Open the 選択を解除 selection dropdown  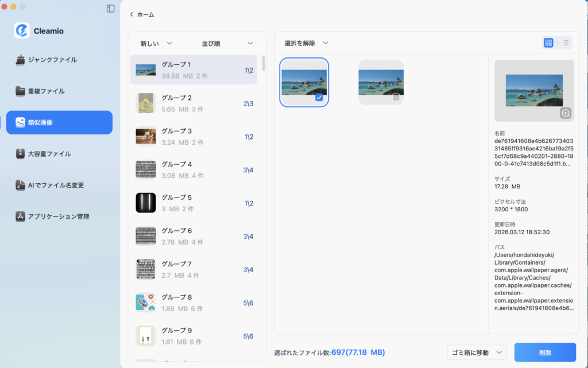(x=305, y=42)
